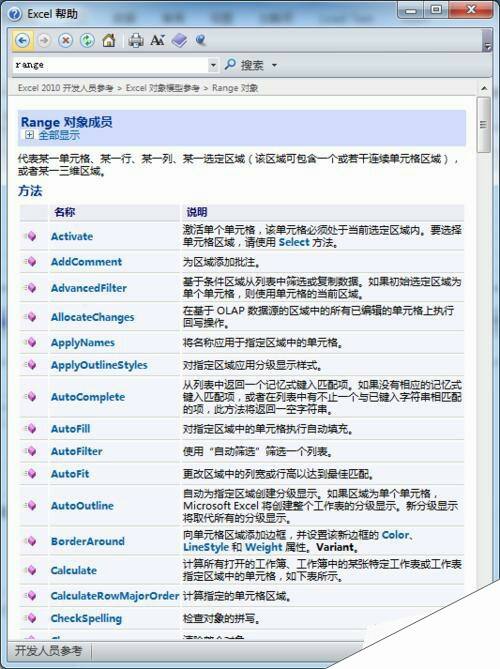Click the 名称 column header

65,212
